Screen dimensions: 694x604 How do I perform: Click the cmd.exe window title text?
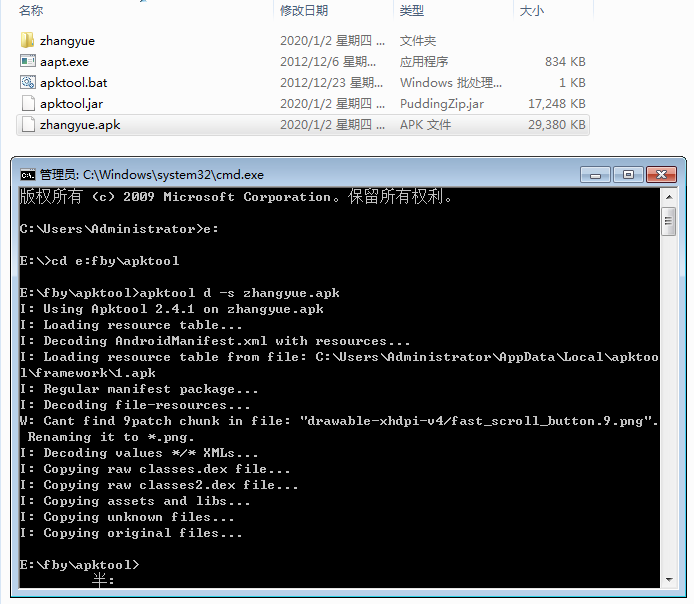(151, 175)
